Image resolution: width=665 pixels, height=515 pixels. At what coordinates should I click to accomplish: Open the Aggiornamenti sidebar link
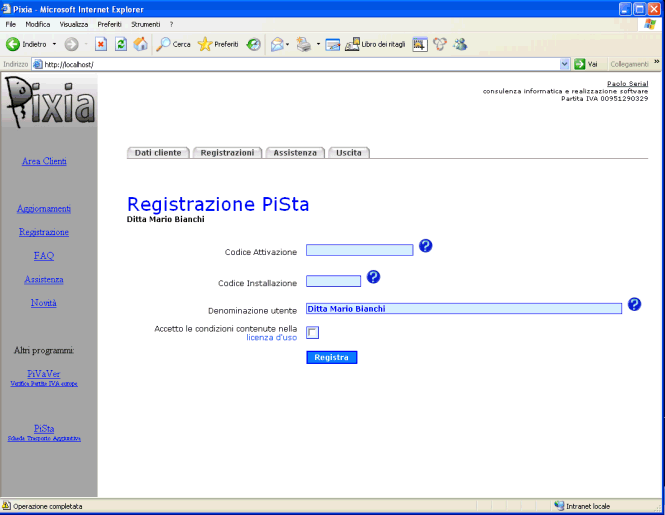pos(44,209)
